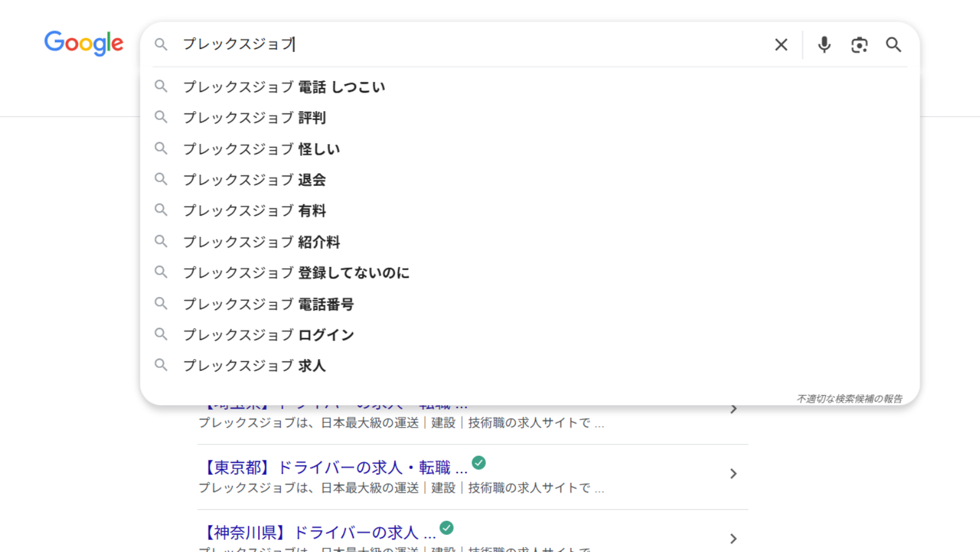This screenshot has width=980, height=552.
Task: Click magnifier icon beside 電話番号 suggestion
Action: point(161,303)
